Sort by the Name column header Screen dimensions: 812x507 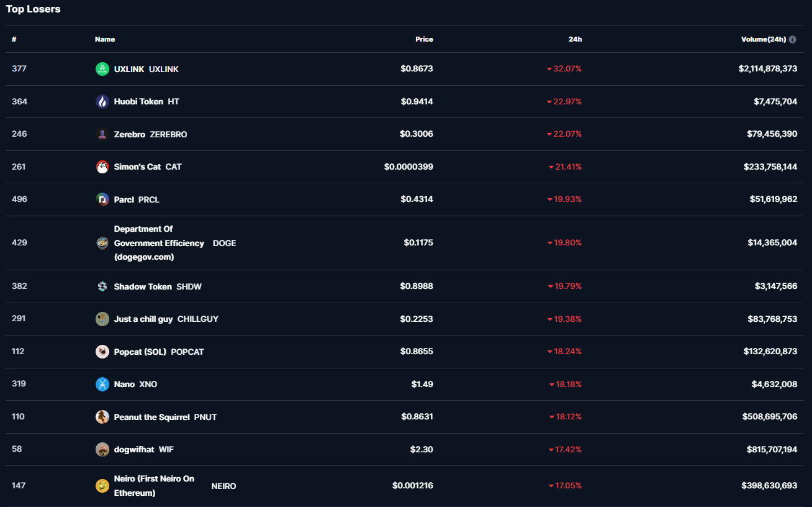click(105, 39)
